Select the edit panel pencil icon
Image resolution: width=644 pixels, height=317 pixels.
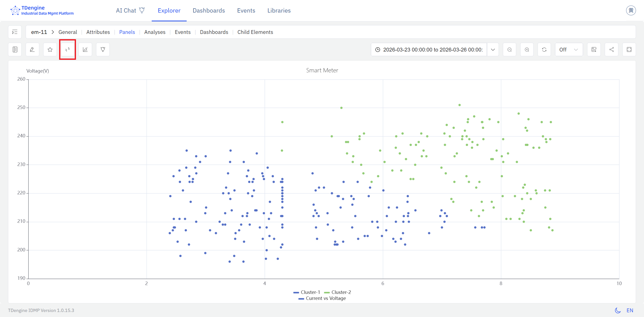32,49
